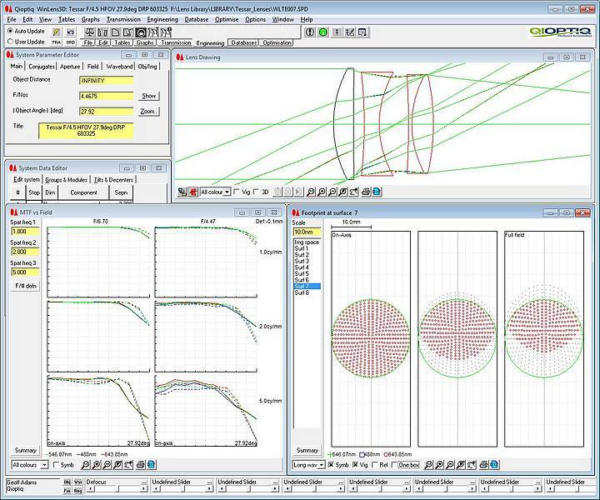Click the page icon in main toolbar
The width and height of the screenshot is (600, 500).
(x=115, y=33)
